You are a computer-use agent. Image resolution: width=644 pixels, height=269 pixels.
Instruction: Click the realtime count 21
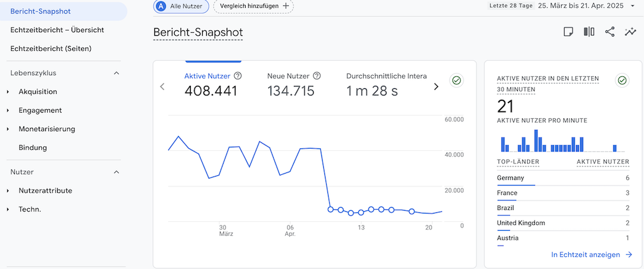pos(506,106)
